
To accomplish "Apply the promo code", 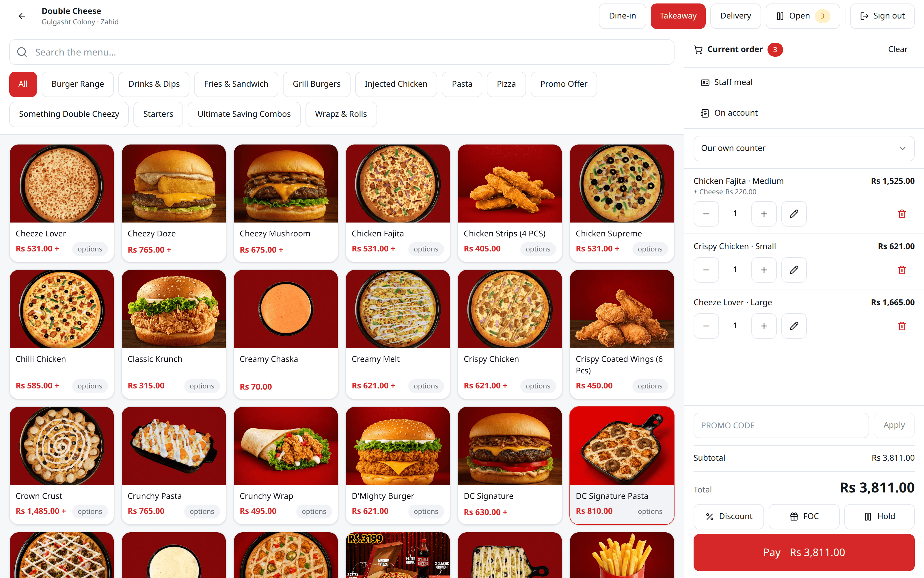I will [894, 425].
